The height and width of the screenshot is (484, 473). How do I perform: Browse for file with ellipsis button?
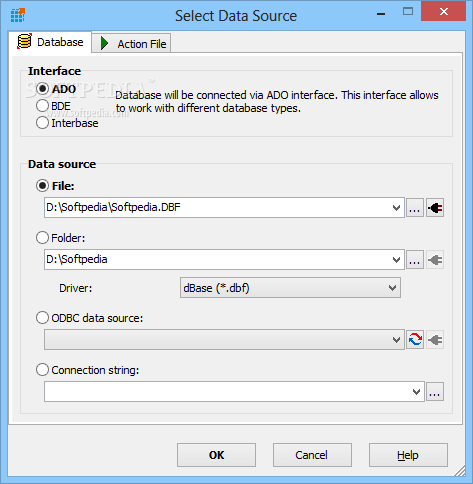[x=415, y=208]
